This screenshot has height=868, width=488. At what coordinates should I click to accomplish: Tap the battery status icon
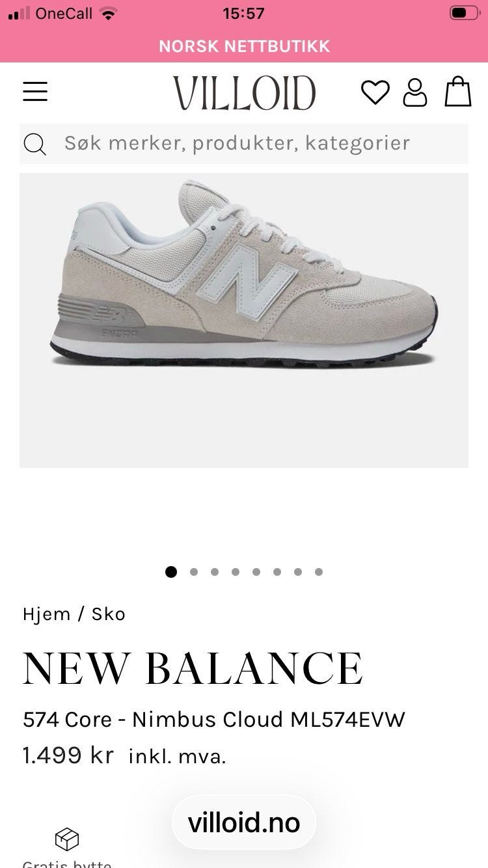tap(463, 13)
